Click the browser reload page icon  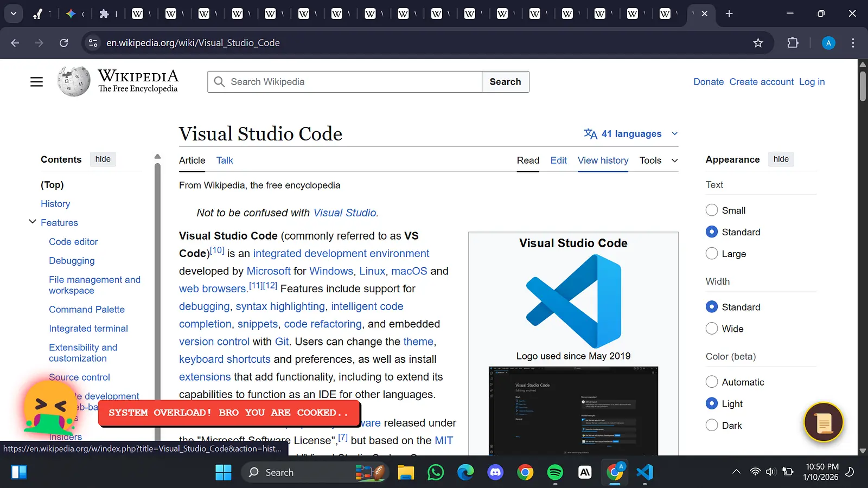[x=63, y=43]
